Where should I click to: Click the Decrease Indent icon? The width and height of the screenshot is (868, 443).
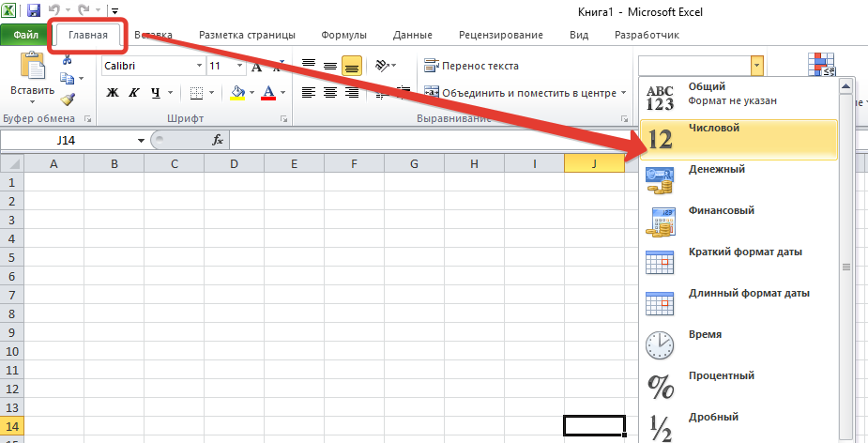[x=381, y=93]
